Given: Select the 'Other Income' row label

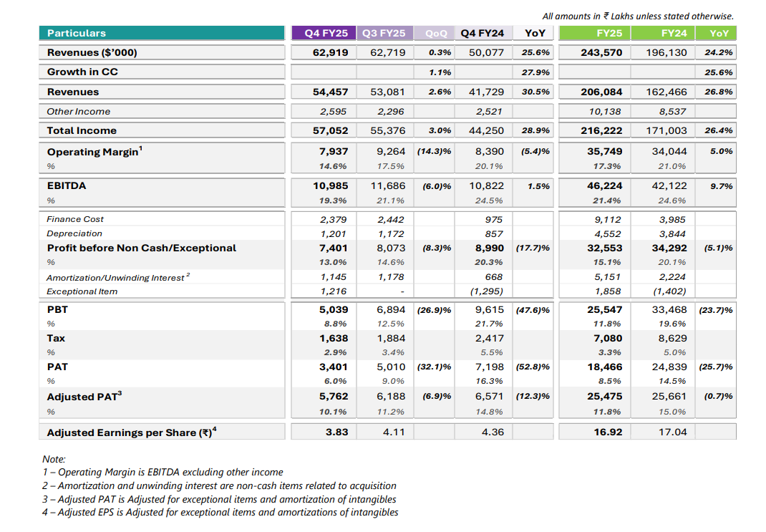Looking at the screenshot, I should (78, 112).
